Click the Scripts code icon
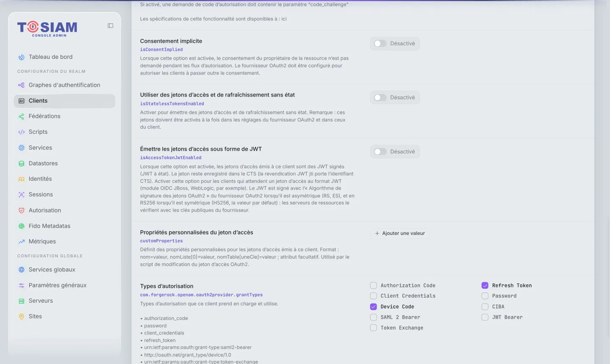The width and height of the screenshot is (610, 364). [x=22, y=132]
